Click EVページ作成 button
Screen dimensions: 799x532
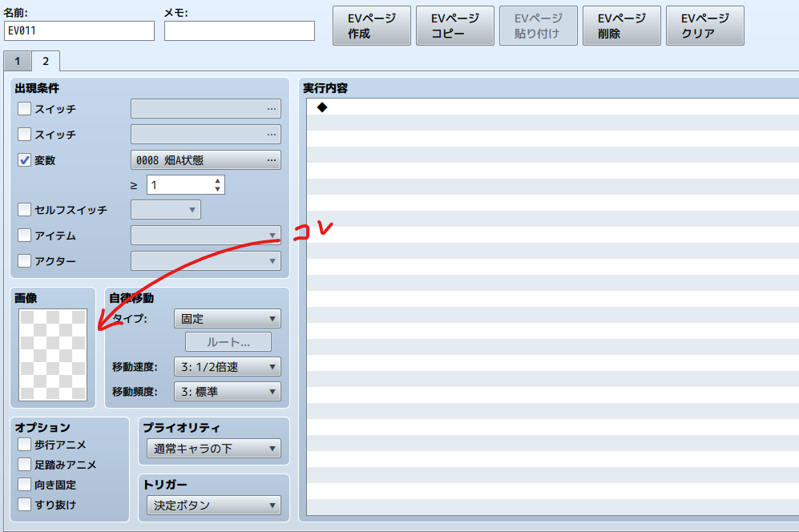pos(372,26)
